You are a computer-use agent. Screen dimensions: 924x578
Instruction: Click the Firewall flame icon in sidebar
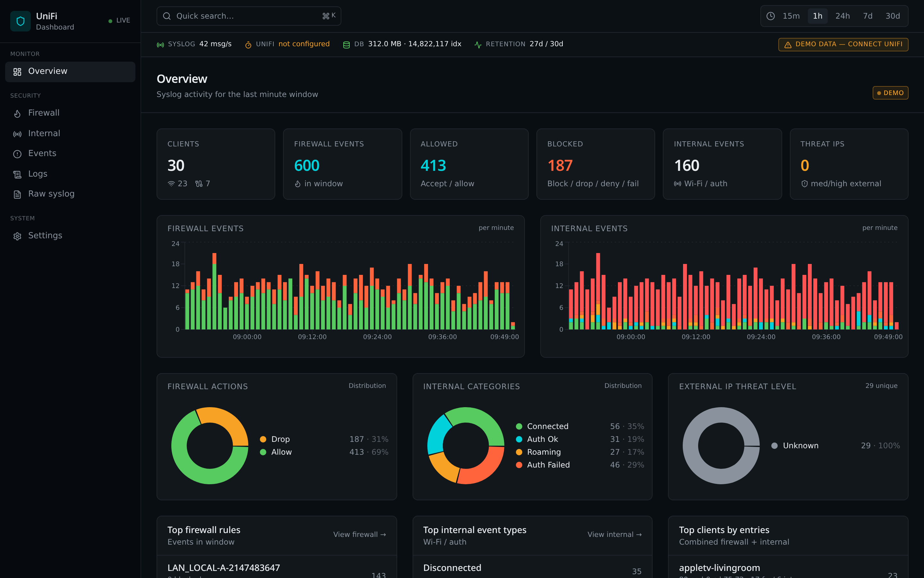point(17,114)
